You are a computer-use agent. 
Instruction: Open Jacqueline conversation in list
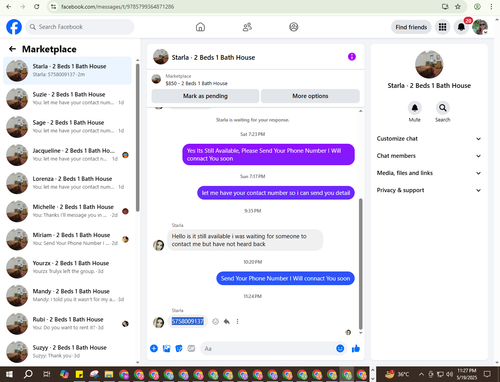[67, 155]
